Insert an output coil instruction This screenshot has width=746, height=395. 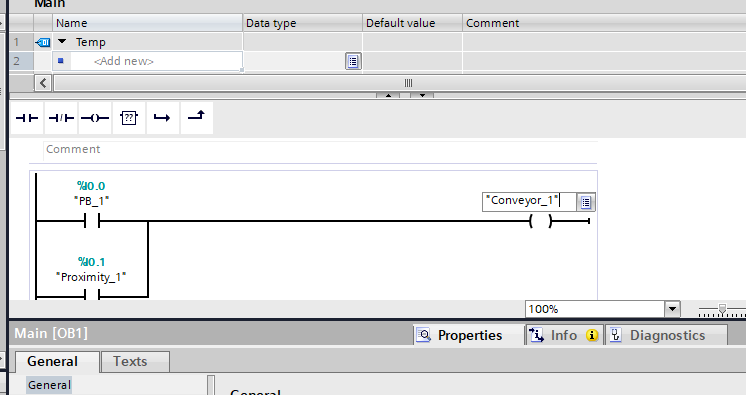(x=95, y=118)
